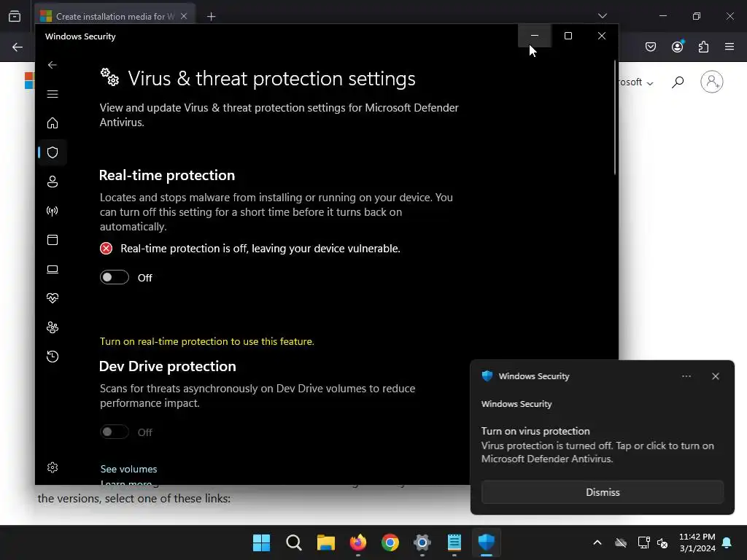Screen dimensions: 747x560
Task: Save page to Pocket icon
Action: 650,47
